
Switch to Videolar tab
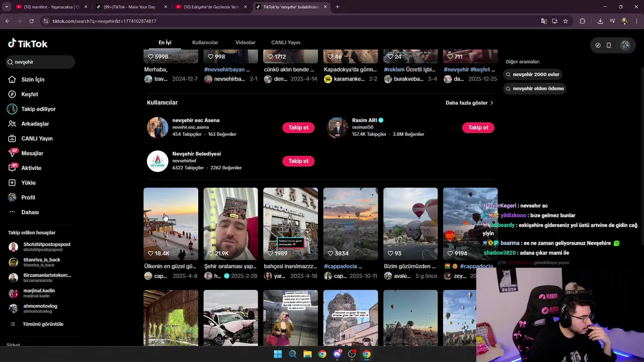pos(246,42)
